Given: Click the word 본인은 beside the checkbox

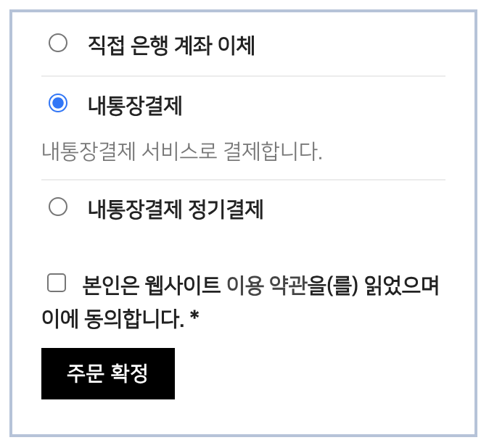Looking at the screenshot, I should pyautogui.click(x=110, y=286).
